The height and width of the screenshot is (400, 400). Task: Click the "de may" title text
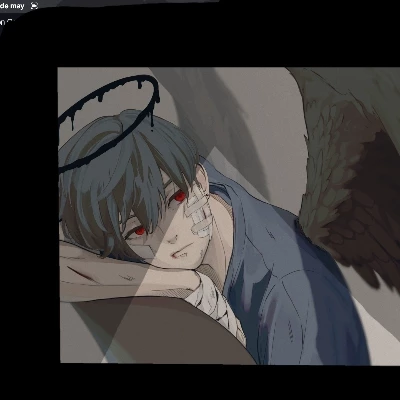(x=12, y=6)
